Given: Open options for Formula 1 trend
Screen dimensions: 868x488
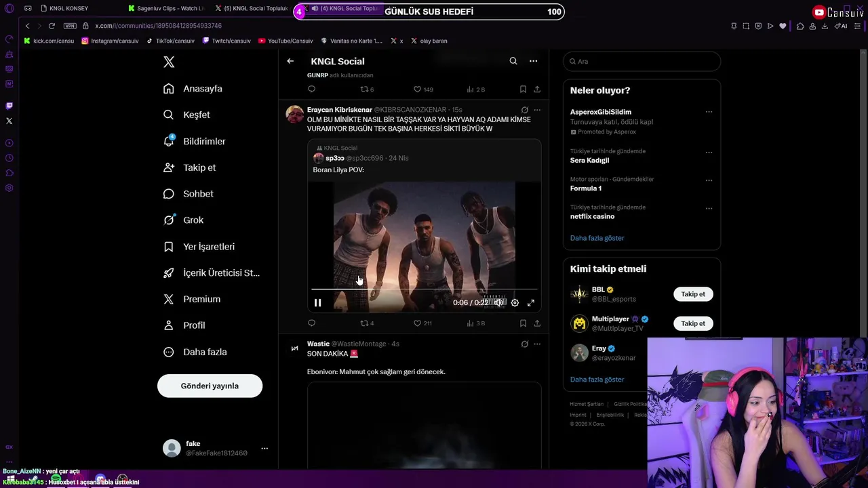Looking at the screenshot, I should tap(709, 180).
